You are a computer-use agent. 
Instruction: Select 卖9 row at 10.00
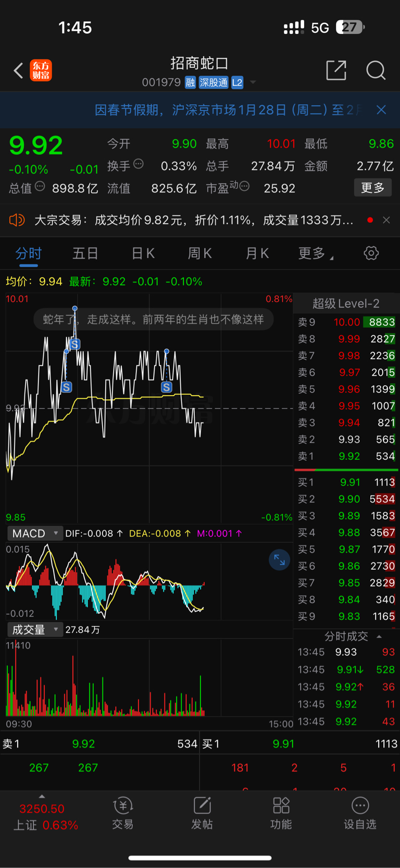coord(346,322)
